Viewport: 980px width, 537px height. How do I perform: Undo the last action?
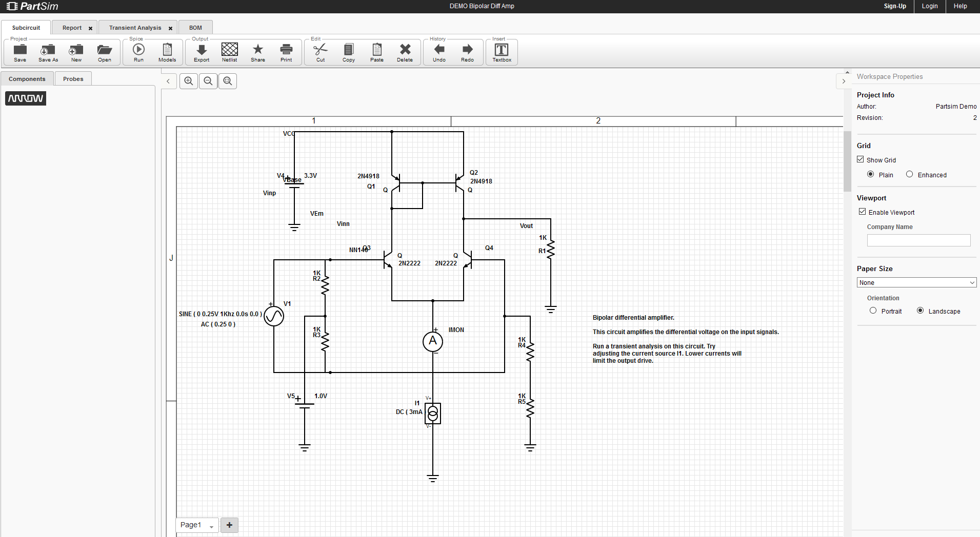(439, 52)
